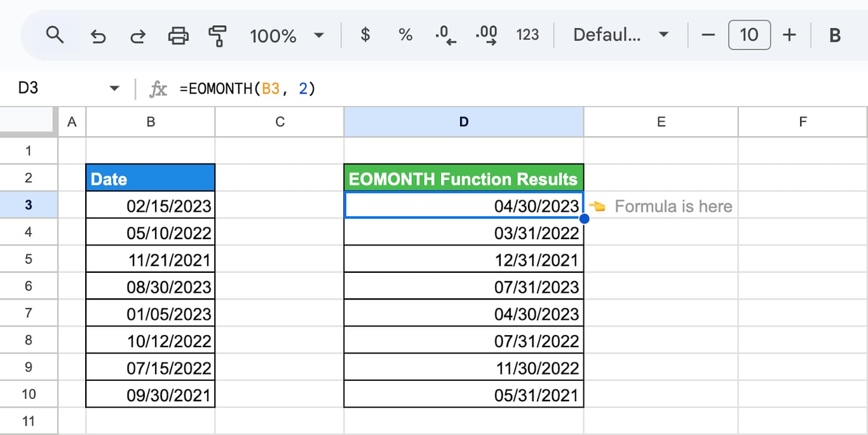
Task: Undo the last action
Action: tap(98, 36)
